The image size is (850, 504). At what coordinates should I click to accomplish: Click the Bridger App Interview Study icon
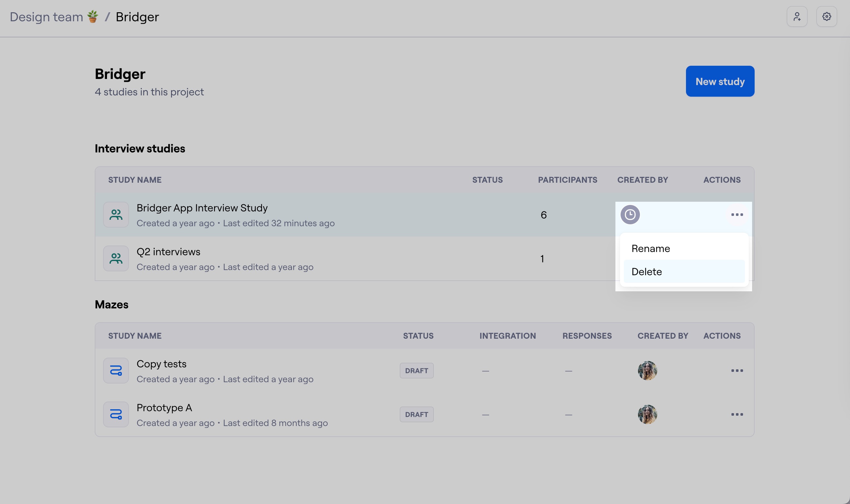[116, 215]
